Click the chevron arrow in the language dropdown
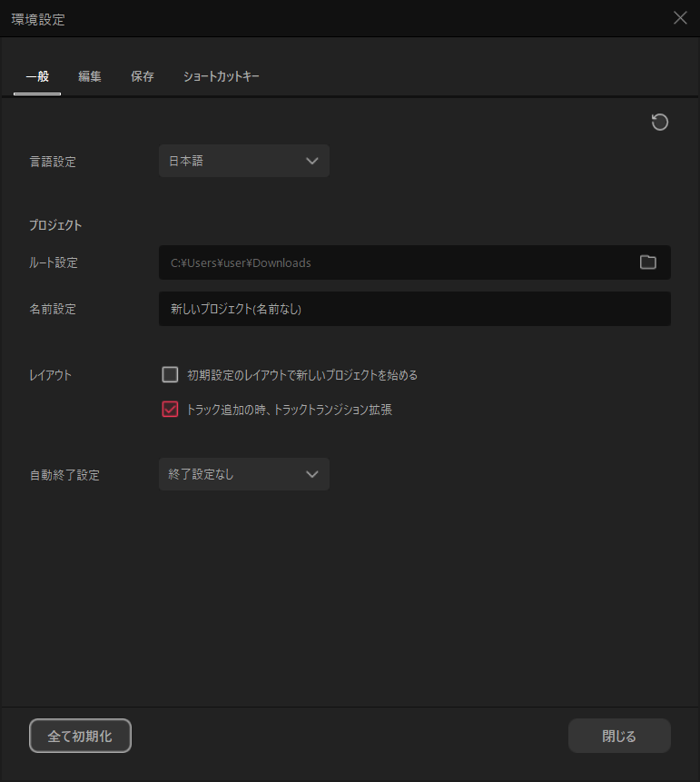700x782 pixels. (312, 161)
